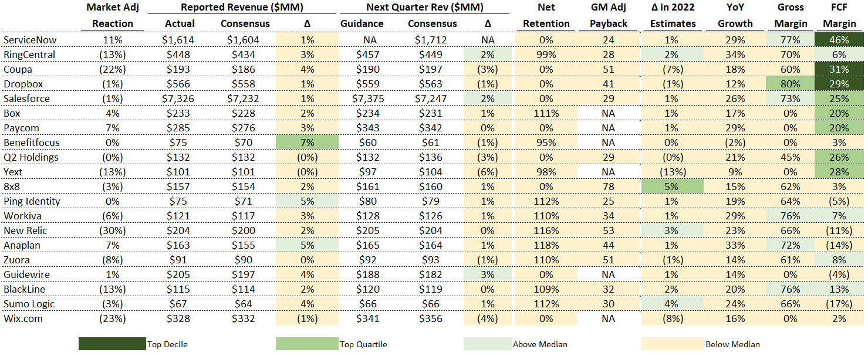Click the GM Adj Payback column header
The width and height of the screenshot is (868, 356).
tap(608, 15)
